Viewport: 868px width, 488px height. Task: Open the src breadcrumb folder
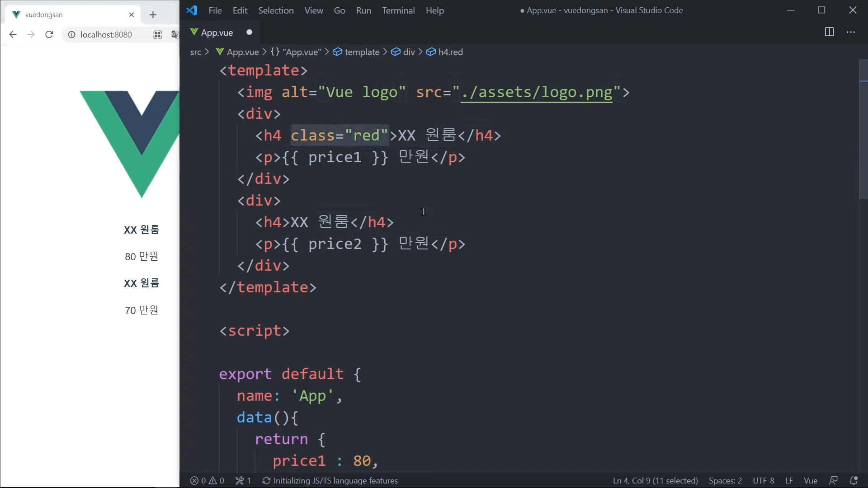click(195, 52)
